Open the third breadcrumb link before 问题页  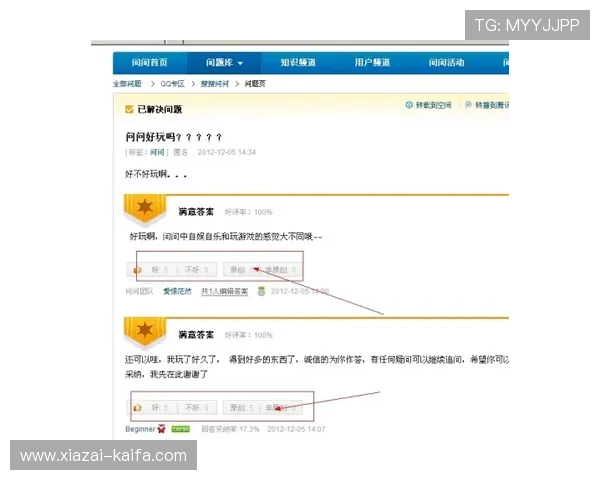point(215,83)
